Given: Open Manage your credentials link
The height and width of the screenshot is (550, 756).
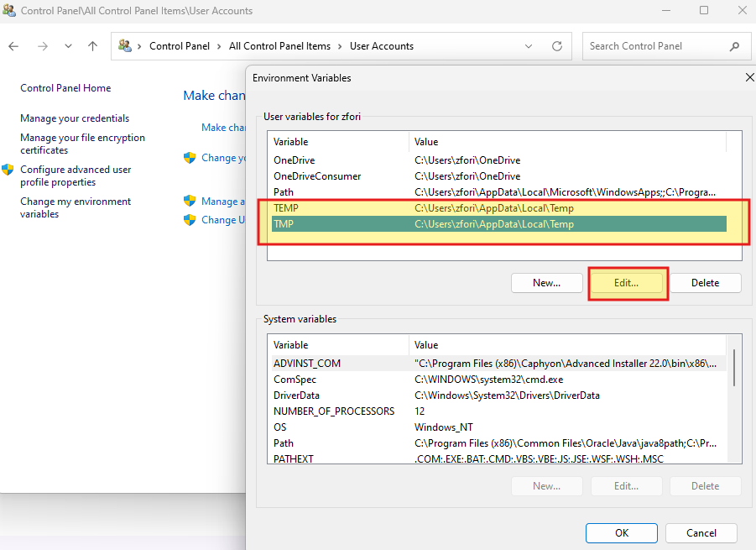Looking at the screenshot, I should click(75, 118).
